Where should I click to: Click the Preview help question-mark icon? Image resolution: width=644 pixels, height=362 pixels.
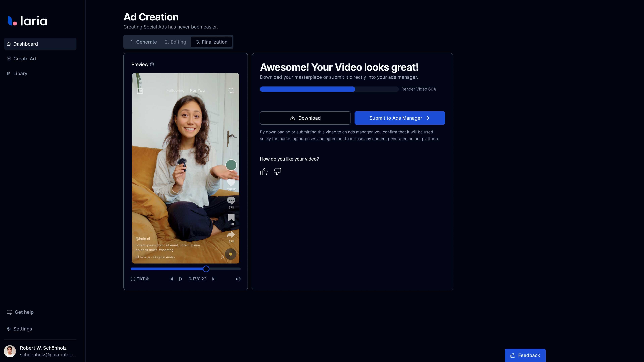pyautogui.click(x=152, y=65)
